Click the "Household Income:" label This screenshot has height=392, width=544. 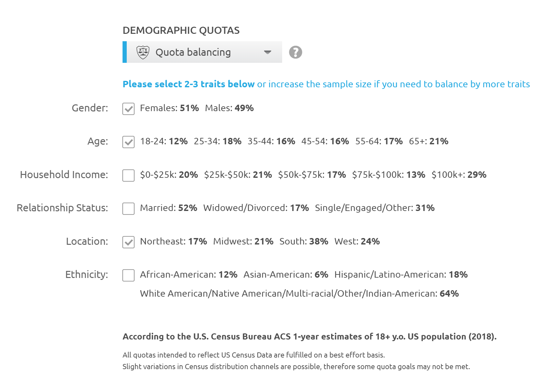(x=64, y=175)
